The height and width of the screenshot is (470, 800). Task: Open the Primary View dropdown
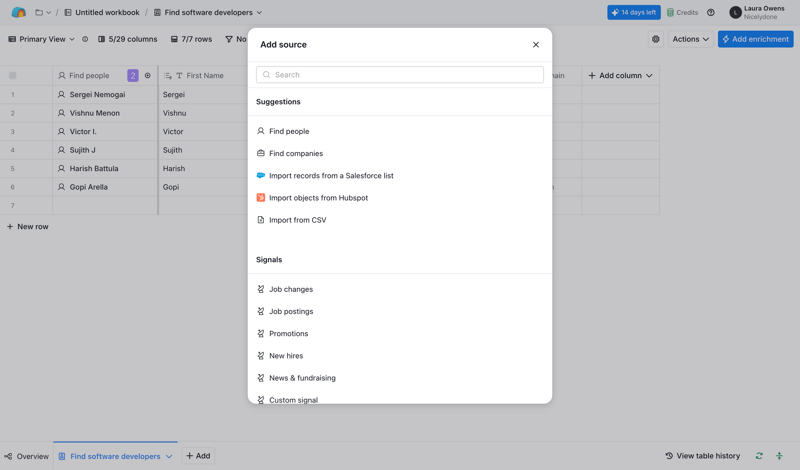(x=41, y=39)
